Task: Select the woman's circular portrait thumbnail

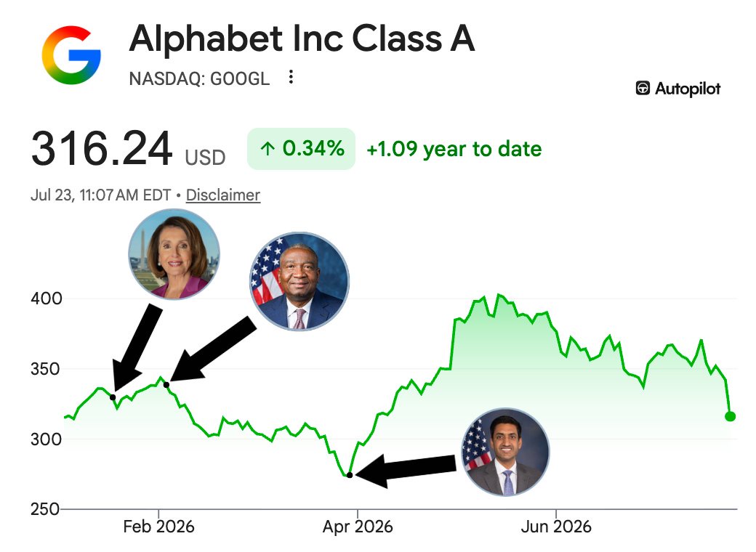Action: pyautogui.click(x=174, y=254)
